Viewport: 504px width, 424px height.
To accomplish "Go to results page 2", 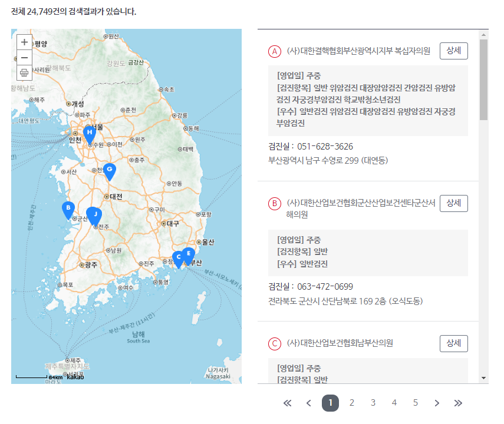I will pyautogui.click(x=352, y=403).
